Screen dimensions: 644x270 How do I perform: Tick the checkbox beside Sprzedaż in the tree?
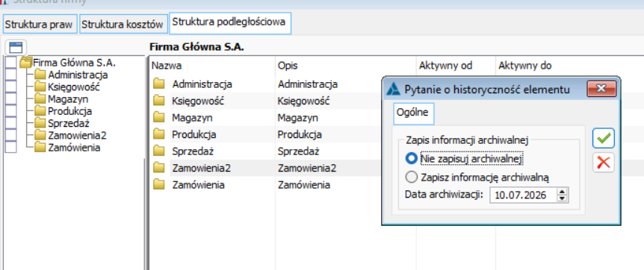click(11, 122)
